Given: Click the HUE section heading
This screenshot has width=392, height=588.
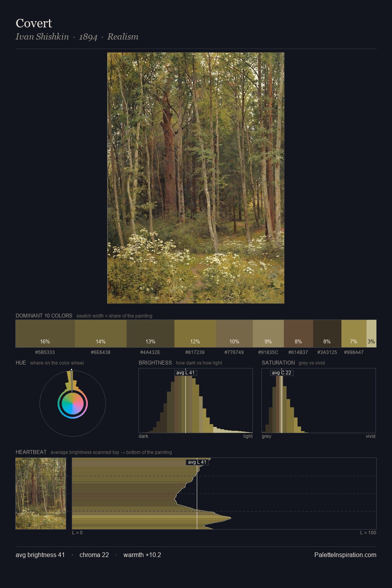Looking at the screenshot, I should tap(21, 363).
